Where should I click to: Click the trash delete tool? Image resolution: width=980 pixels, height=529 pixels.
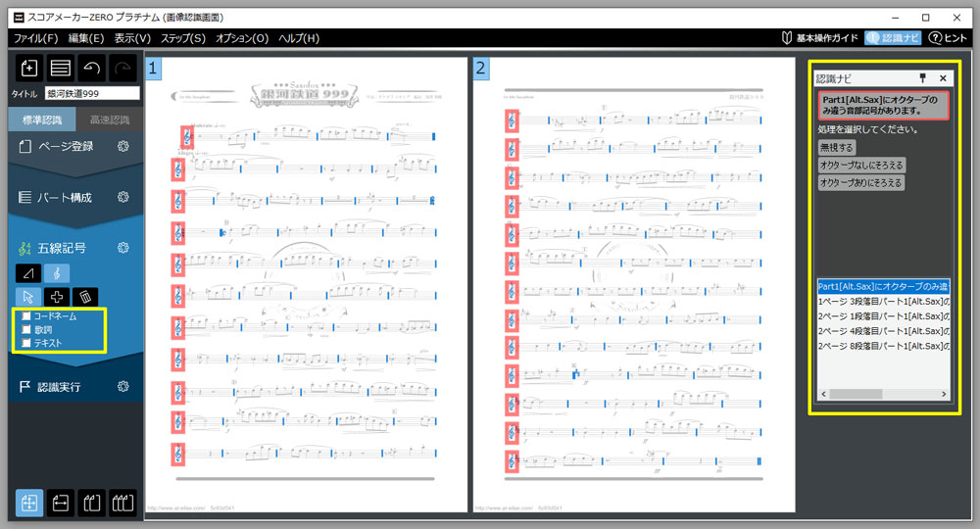85,297
